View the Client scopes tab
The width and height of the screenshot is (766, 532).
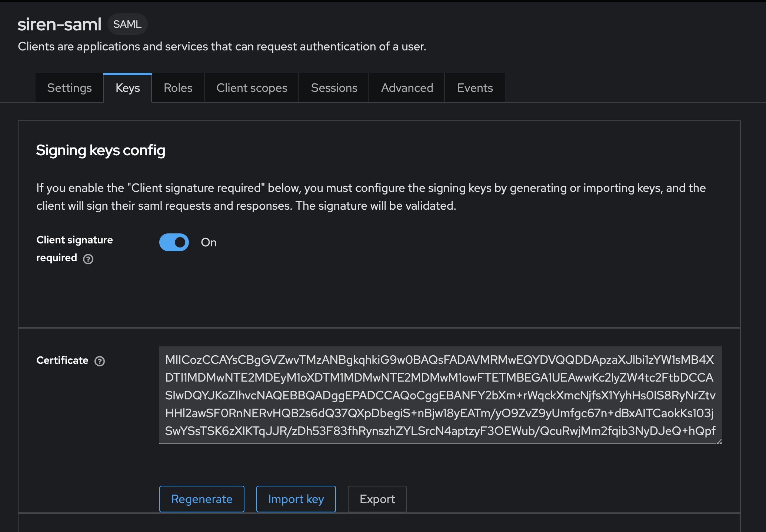tap(252, 88)
